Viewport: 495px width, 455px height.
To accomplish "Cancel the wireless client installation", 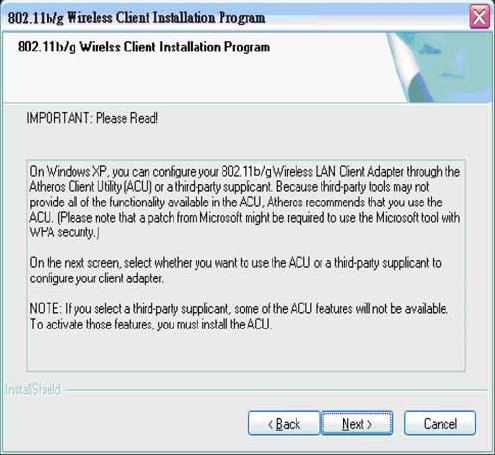I will pos(440,423).
